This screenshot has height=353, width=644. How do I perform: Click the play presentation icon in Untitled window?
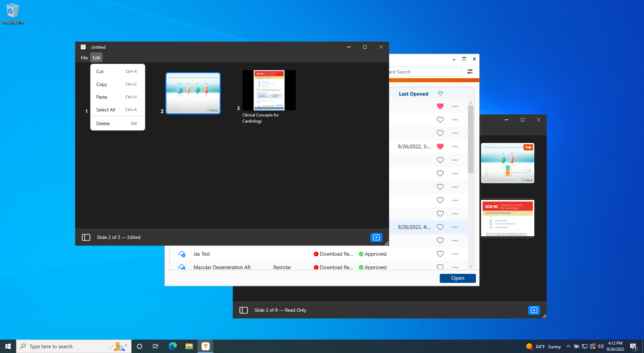[376, 237]
